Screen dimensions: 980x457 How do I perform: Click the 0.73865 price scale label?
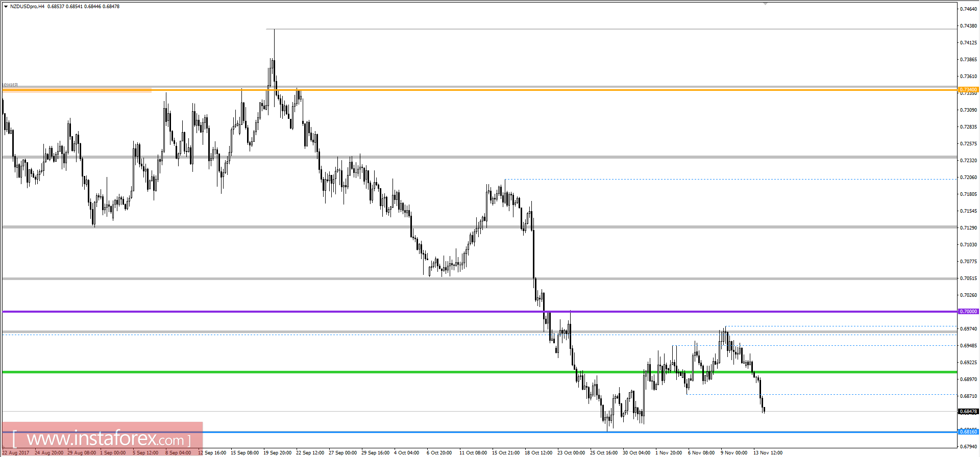[968, 60]
